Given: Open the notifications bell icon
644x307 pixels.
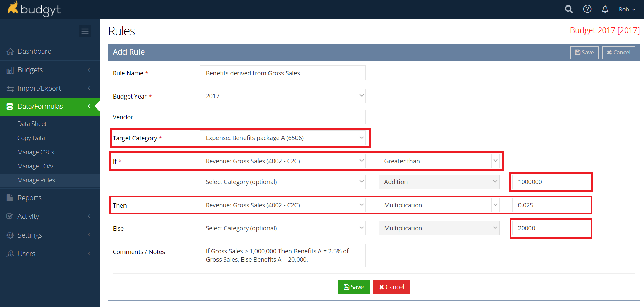Looking at the screenshot, I should pos(605,9).
